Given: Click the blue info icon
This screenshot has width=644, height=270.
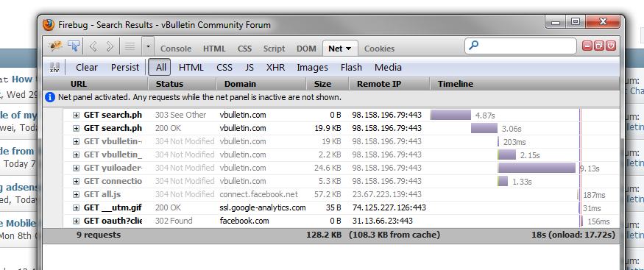Looking at the screenshot, I should coord(50,98).
